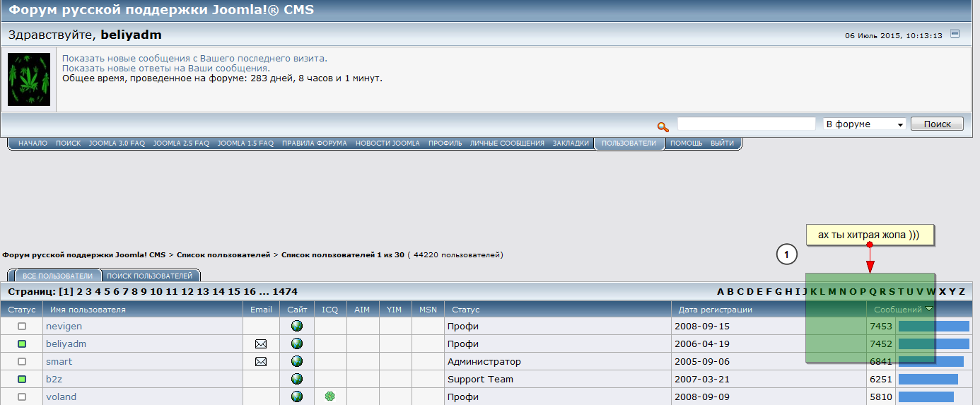Open ЛИЧНЫЕ СООБЩЕНИЯ in the menu
The height and width of the screenshot is (405, 980).
click(x=507, y=143)
